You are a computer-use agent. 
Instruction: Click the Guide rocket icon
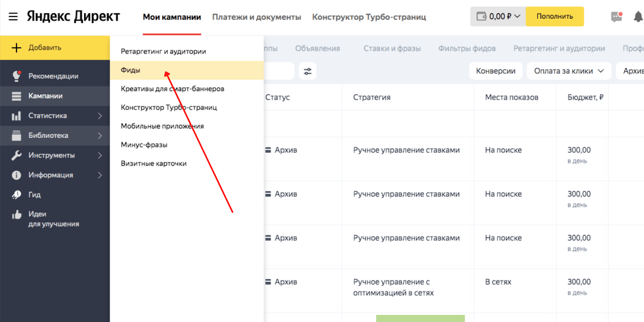pyautogui.click(x=17, y=195)
